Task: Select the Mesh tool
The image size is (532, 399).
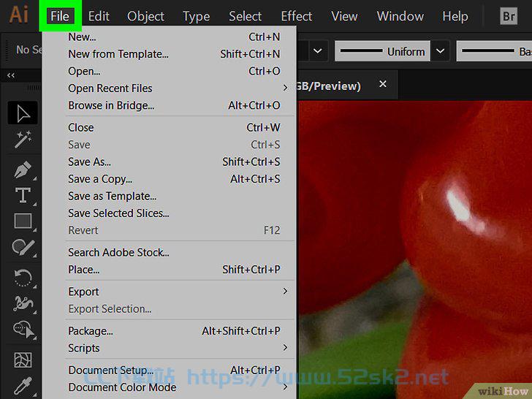Action: (23, 360)
